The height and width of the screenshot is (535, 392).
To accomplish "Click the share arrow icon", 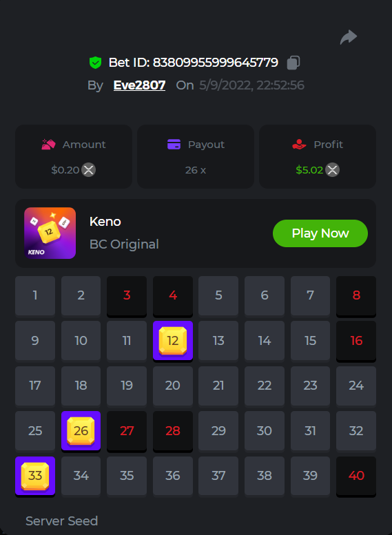I will tap(349, 37).
